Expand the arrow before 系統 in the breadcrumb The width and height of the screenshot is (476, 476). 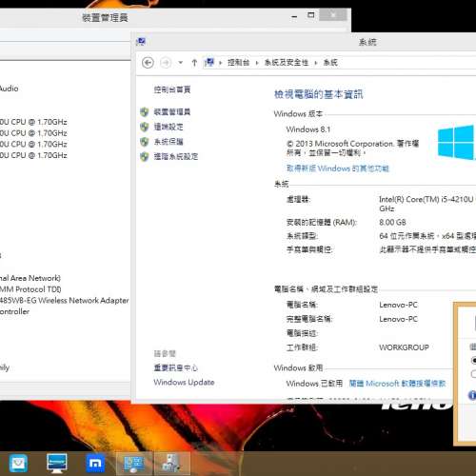click(x=316, y=63)
